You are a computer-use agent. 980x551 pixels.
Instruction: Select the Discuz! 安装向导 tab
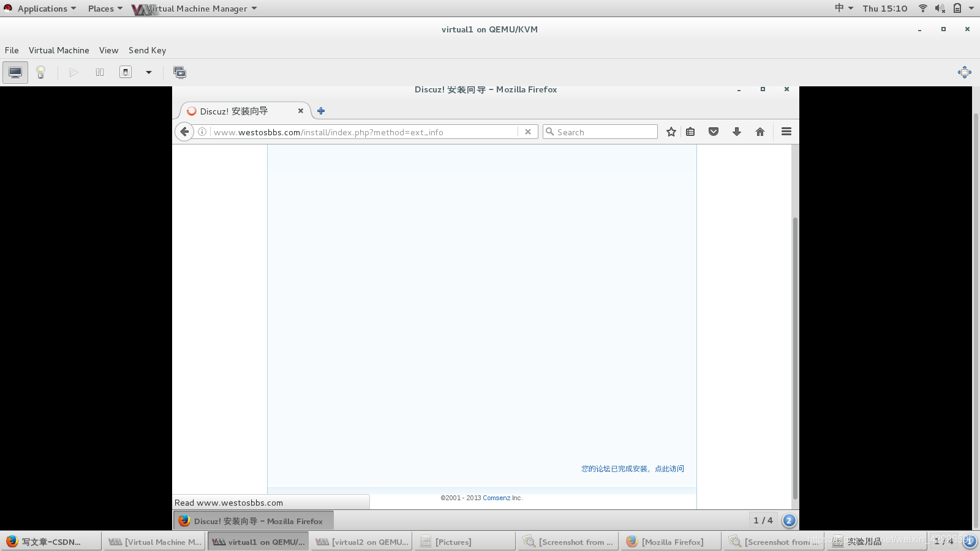point(245,111)
